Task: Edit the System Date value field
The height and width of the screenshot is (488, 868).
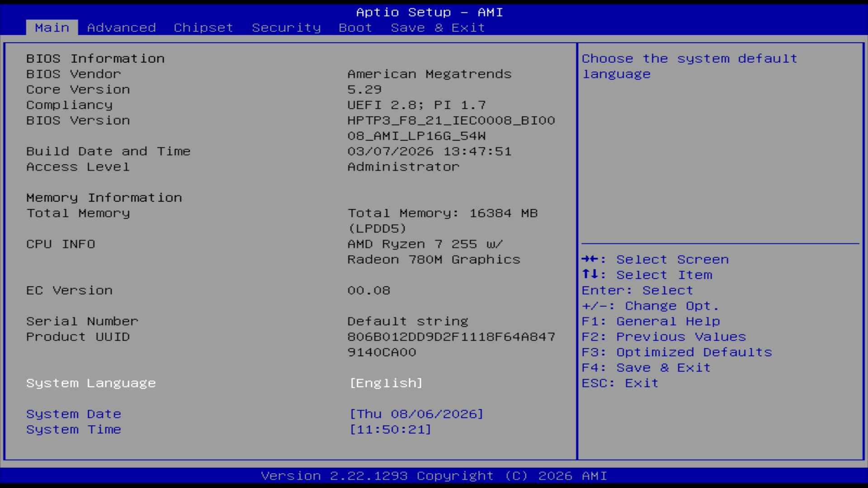Action: pyautogui.click(x=416, y=414)
